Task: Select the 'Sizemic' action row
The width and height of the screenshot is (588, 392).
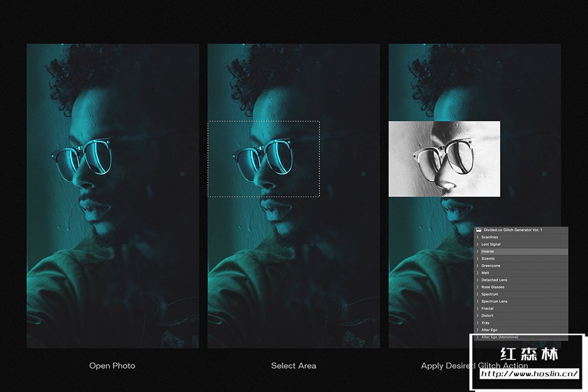Action: [x=521, y=258]
